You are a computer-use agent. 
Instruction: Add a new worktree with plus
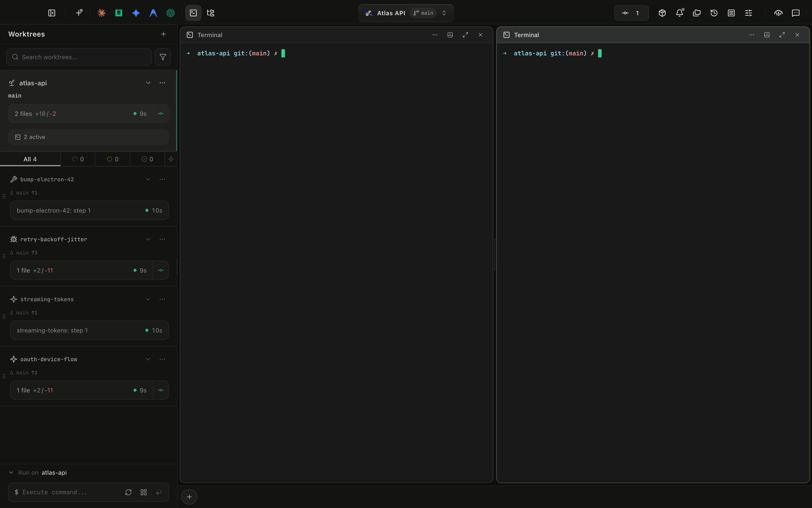coord(163,34)
